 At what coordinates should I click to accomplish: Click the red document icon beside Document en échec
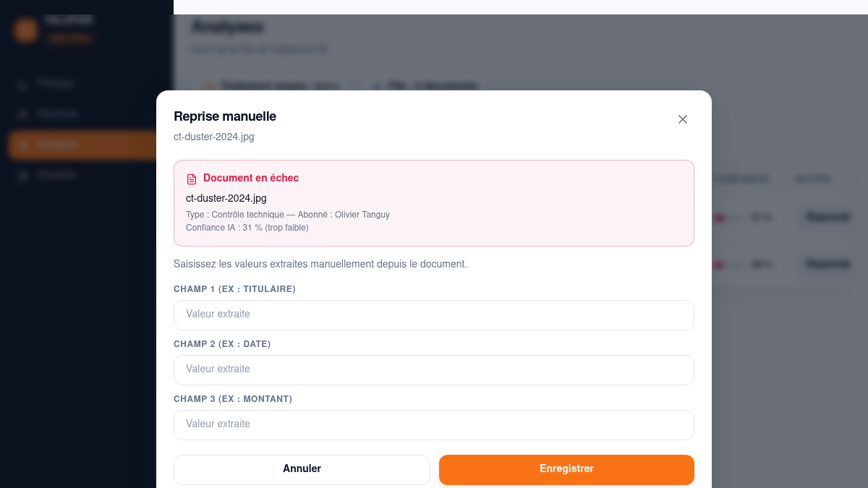[192, 179]
